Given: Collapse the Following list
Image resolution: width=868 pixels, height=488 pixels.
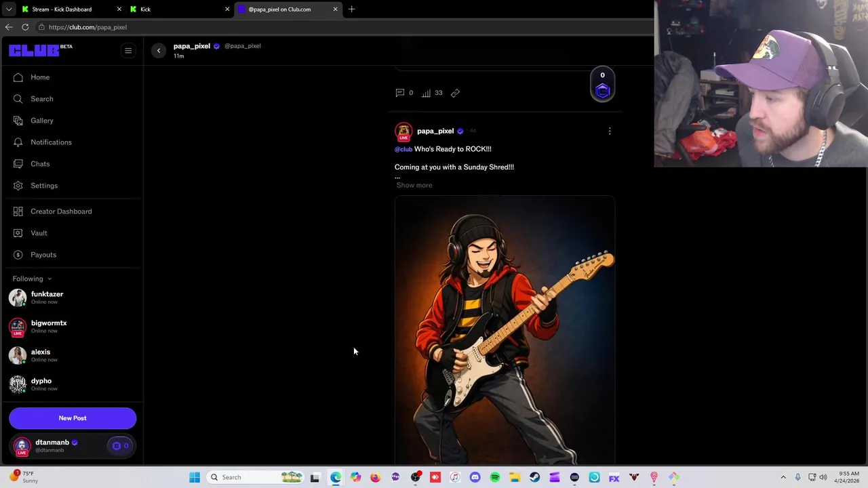Looking at the screenshot, I should pyautogui.click(x=32, y=279).
